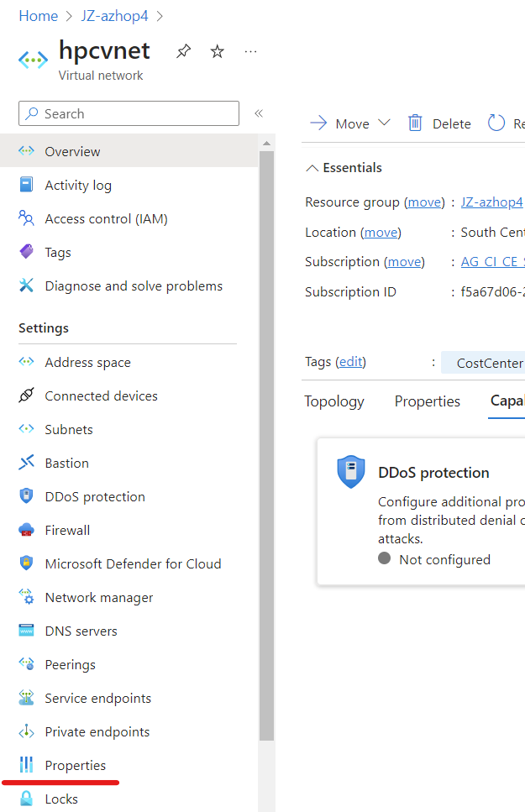This screenshot has width=525, height=812.
Task: Click the Firewall cloud icon
Action: click(x=26, y=530)
